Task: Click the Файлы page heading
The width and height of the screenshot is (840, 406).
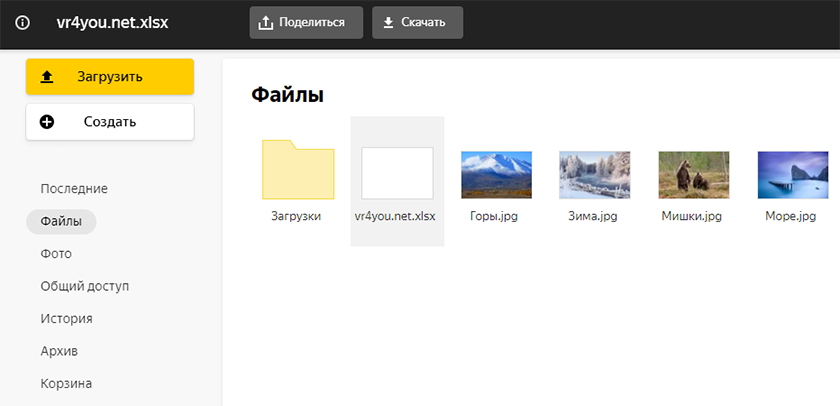Action: pos(287,95)
